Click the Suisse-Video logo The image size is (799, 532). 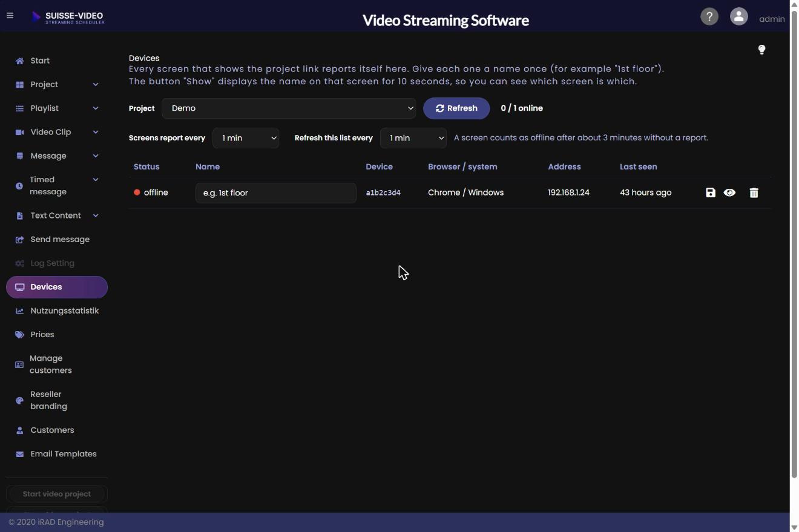pyautogui.click(x=68, y=18)
